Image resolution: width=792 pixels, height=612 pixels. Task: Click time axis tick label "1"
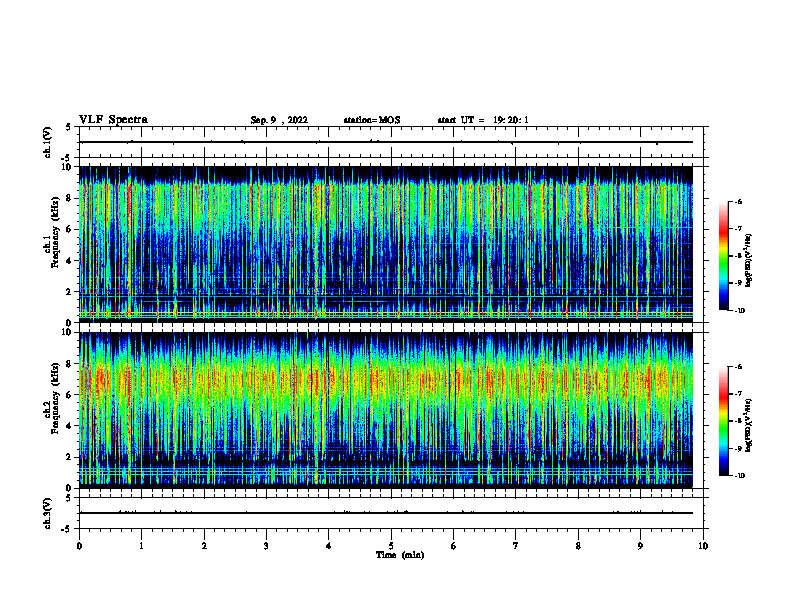coord(142,546)
